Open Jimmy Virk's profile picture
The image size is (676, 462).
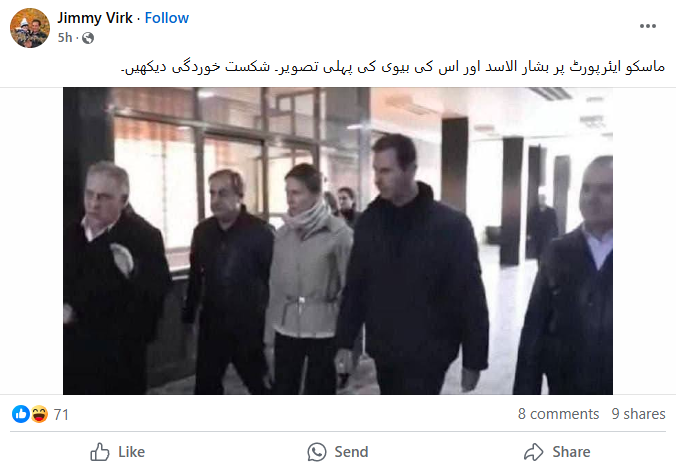coord(30,28)
